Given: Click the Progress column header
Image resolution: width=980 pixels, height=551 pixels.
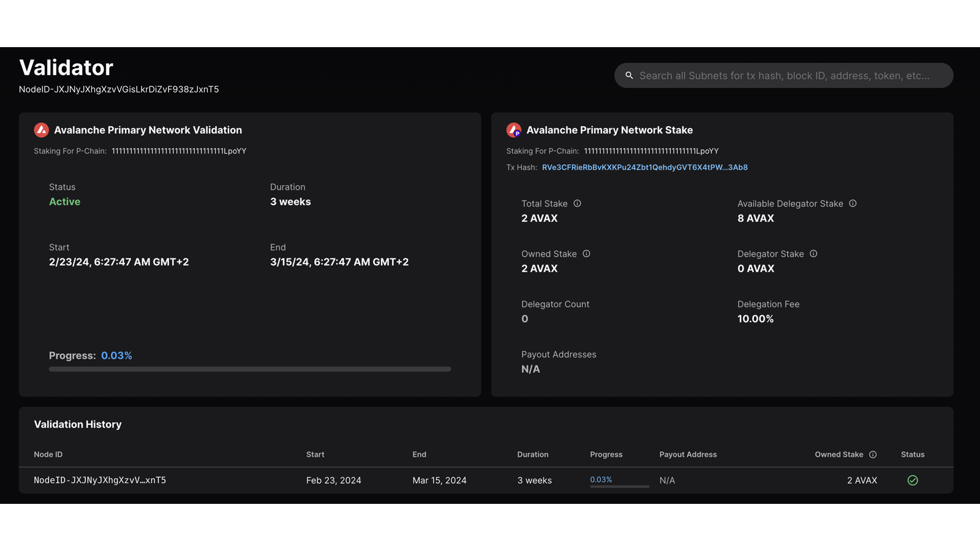Looking at the screenshot, I should [606, 454].
